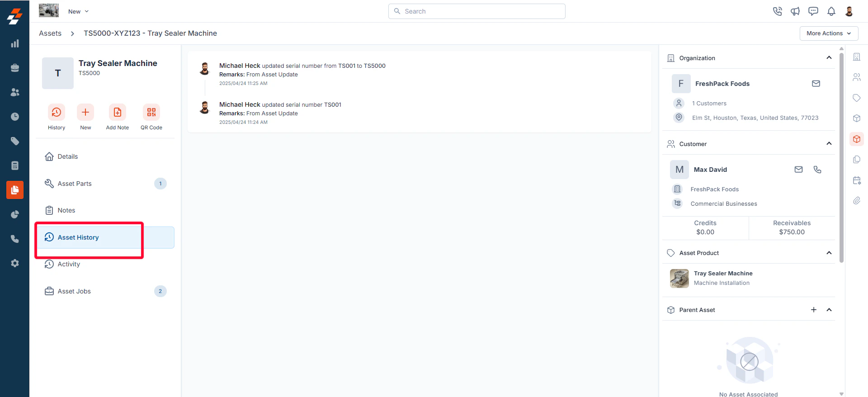The width and height of the screenshot is (868, 397).
Task: Add a parent asset with plus icon
Action: point(814,310)
